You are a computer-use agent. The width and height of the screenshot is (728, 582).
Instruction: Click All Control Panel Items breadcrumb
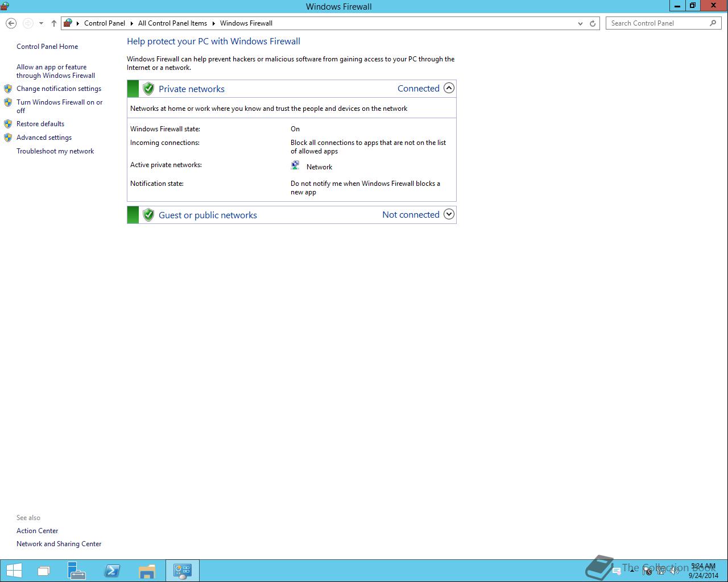pyautogui.click(x=172, y=23)
